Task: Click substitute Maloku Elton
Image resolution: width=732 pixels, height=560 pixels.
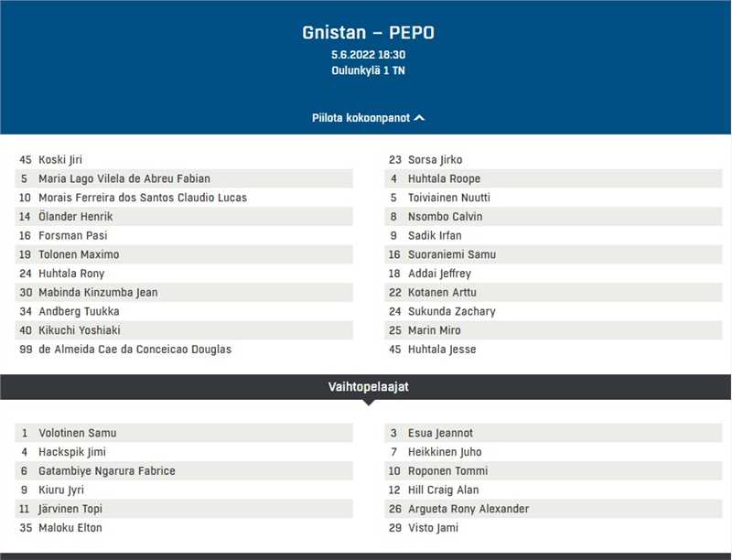Action: coord(70,528)
